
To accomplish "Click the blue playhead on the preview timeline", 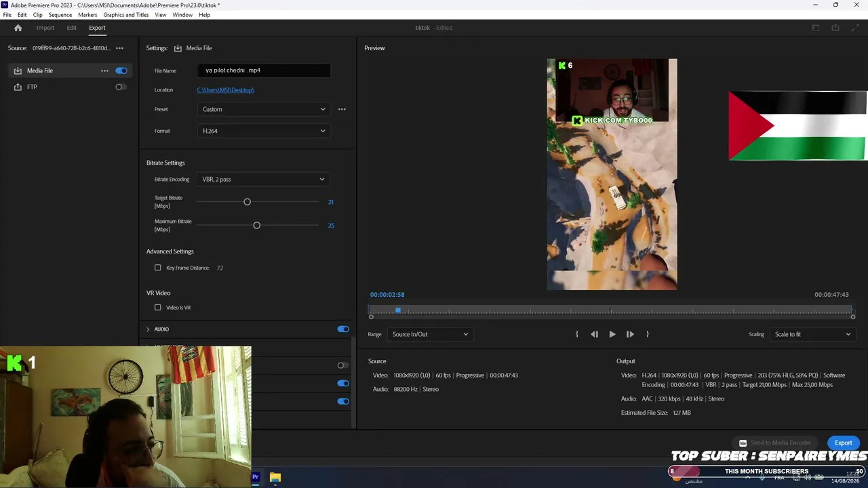I will (x=398, y=310).
